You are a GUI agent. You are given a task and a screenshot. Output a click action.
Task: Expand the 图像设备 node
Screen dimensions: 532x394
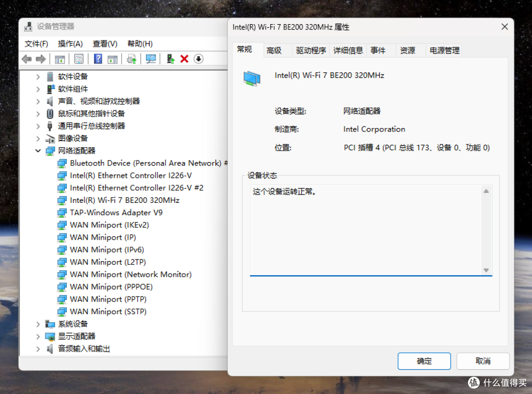[x=38, y=138]
